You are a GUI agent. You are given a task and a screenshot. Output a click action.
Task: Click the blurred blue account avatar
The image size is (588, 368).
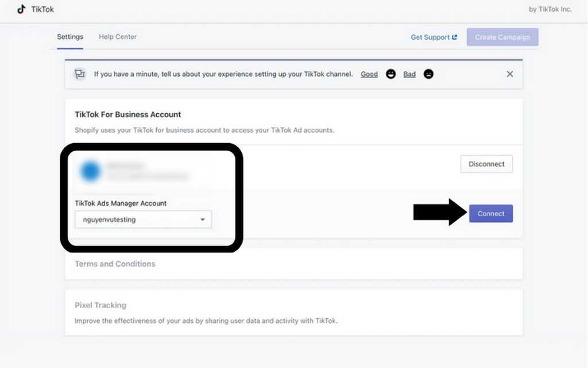click(90, 171)
